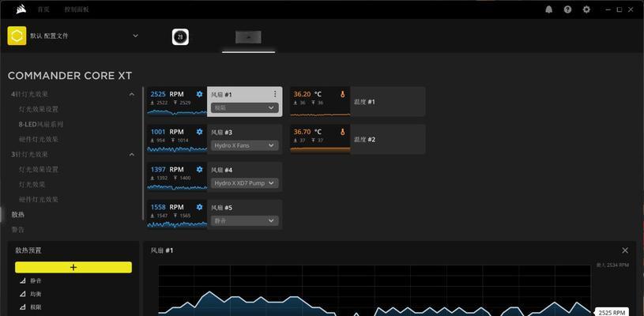
Task: Click the yellow hexagon profile icon
Action: tap(17, 36)
